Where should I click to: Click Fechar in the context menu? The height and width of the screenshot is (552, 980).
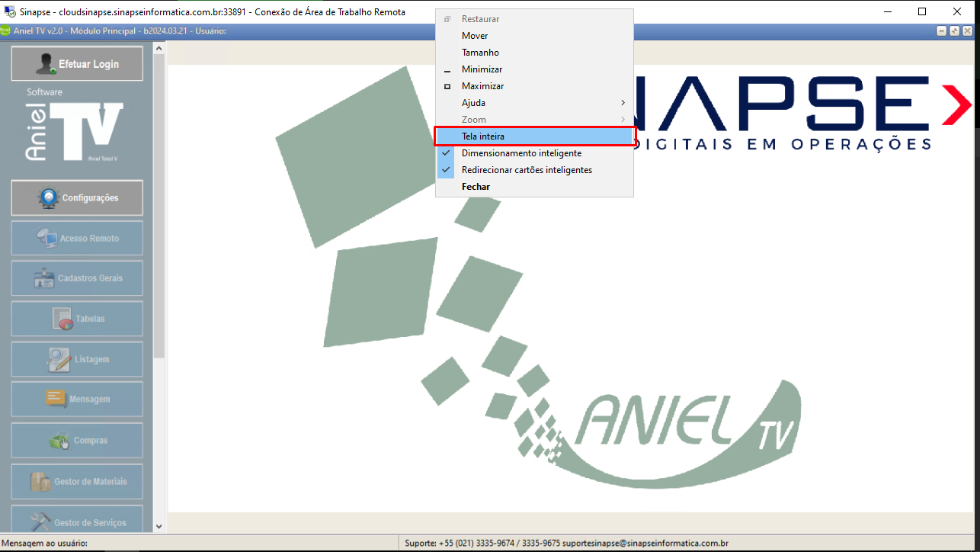pyautogui.click(x=476, y=187)
